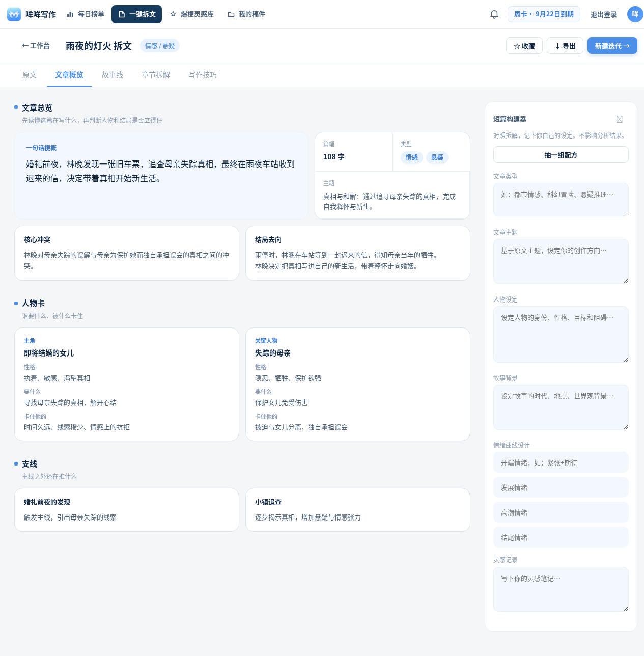Click the 人物设定 text area
This screenshot has width=644, height=656.
(x=561, y=334)
